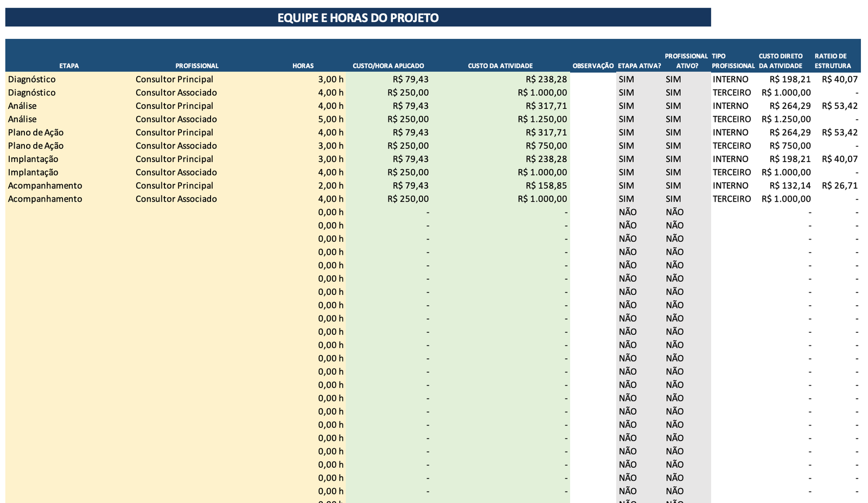Select R$ 53,42 rateio in the Plano de Ação row
Viewport: 868px width, 503px height.
(x=840, y=132)
